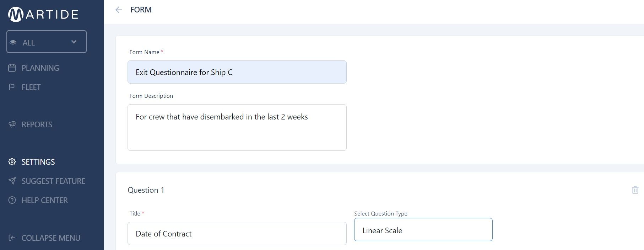Open the REPORTS section
644x250 pixels.
(37, 124)
